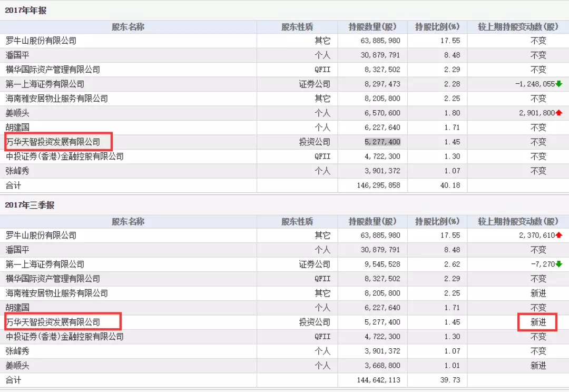Viewport: 569px width, 392px height.
Task: Select 姜顺头 row in 2017年三季报 table
Action: (x=19, y=366)
